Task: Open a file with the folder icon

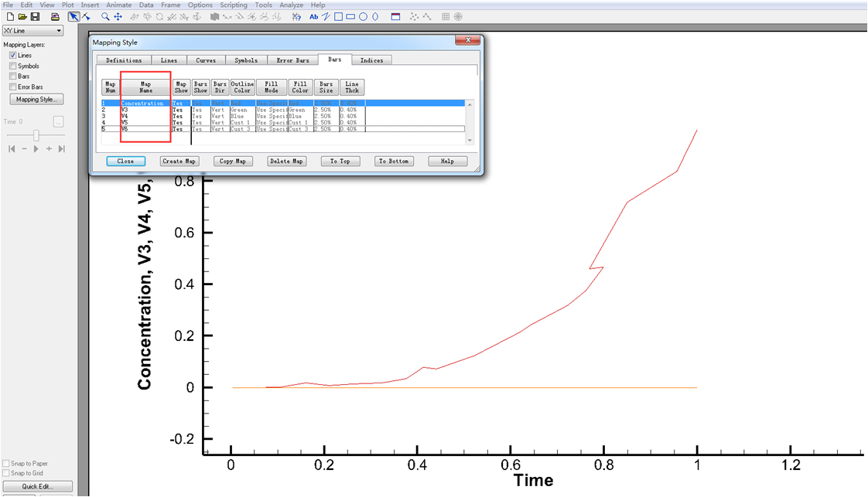Action: [x=22, y=16]
